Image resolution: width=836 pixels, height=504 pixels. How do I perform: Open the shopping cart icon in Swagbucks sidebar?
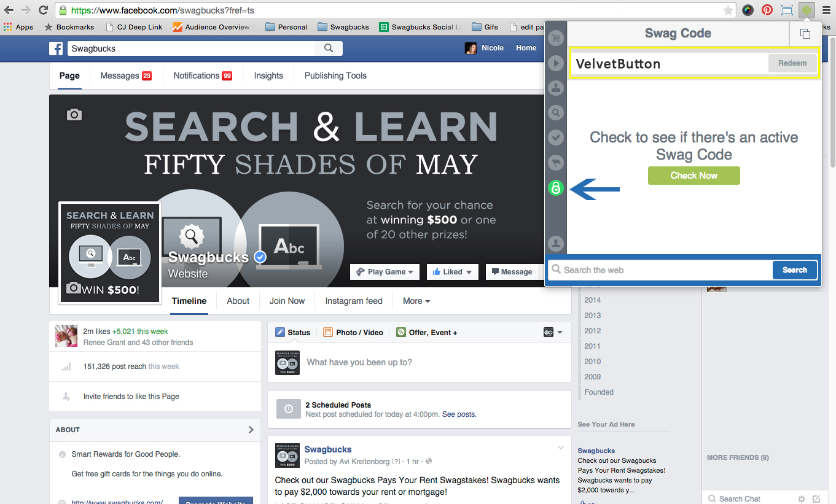tap(556, 38)
